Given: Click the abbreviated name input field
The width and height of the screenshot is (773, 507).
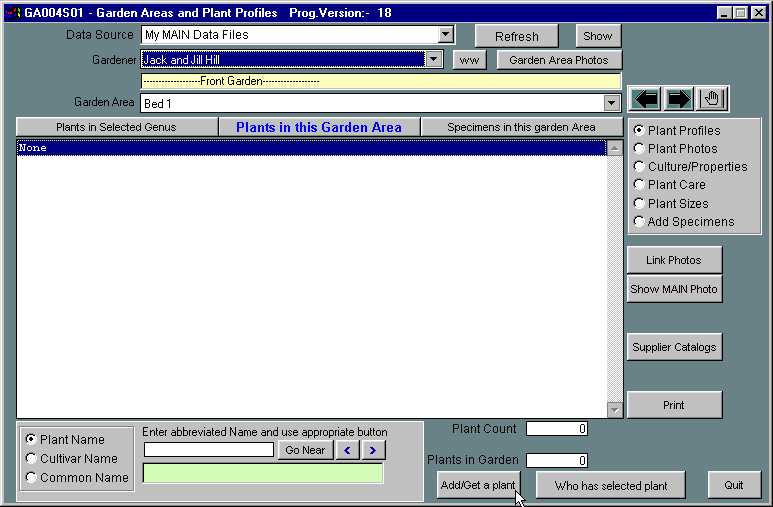Looking at the screenshot, I should click(x=208, y=450).
